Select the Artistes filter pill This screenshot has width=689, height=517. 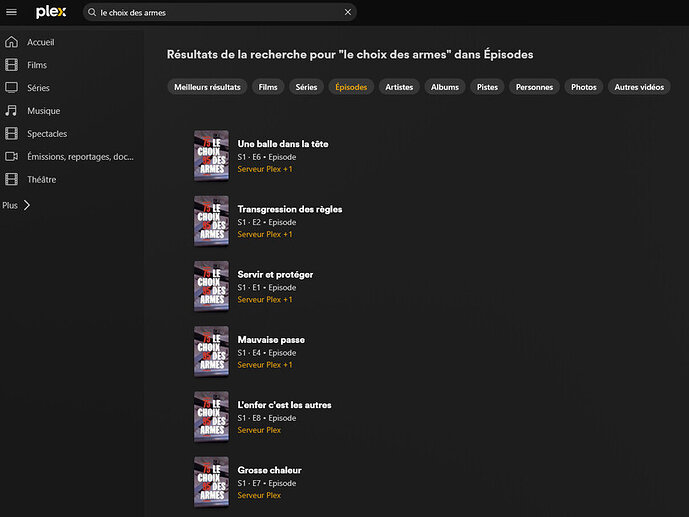point(399,87)
